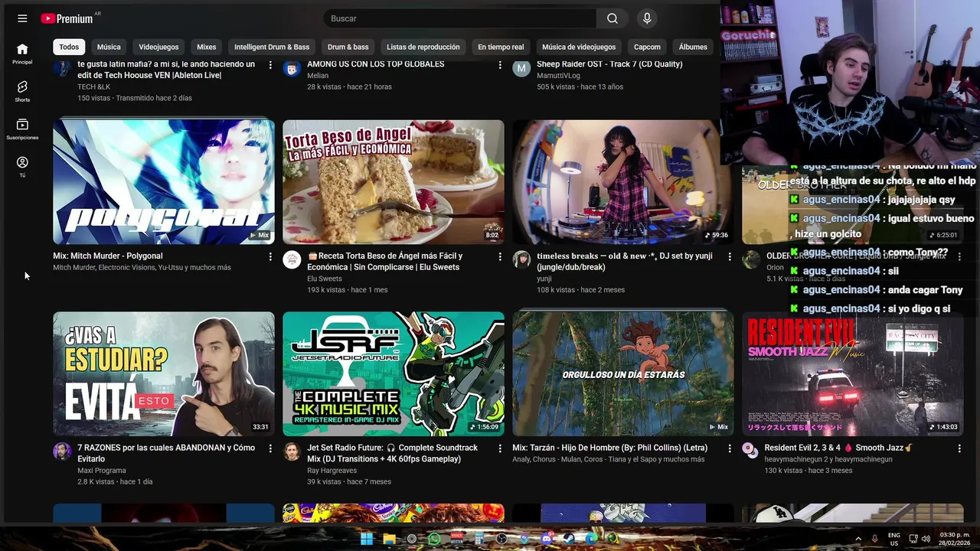Select the Videojuegos filter chip

pos(158,47)
